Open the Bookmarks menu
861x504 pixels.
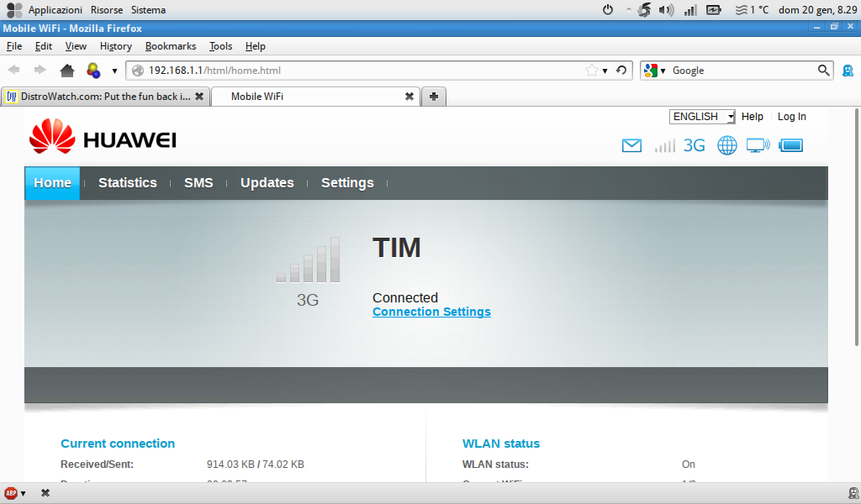click(170, 46)
